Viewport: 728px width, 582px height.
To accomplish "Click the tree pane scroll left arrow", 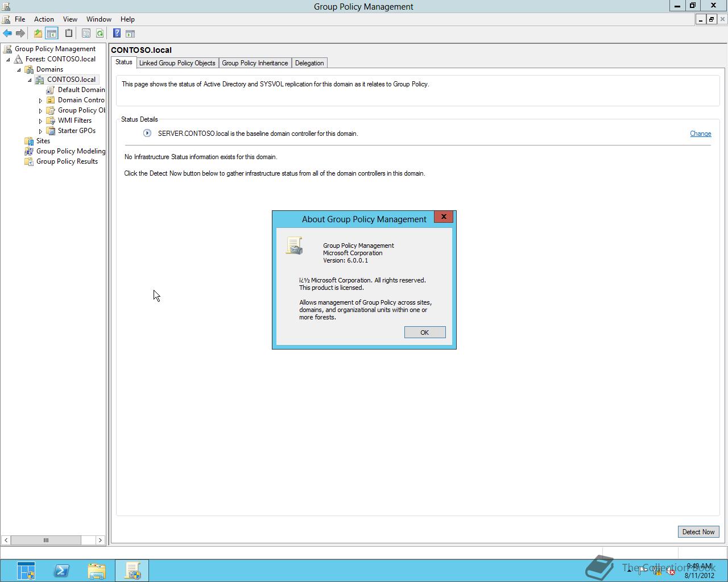I will pos(6,540).
